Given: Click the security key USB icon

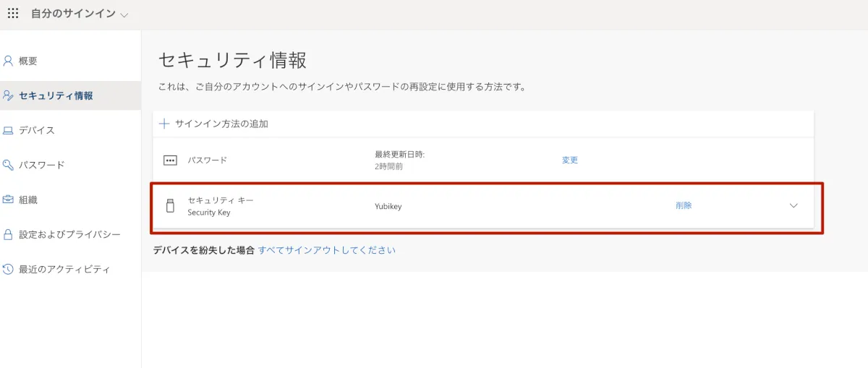Looking at the screenshot, I should 170,205.
